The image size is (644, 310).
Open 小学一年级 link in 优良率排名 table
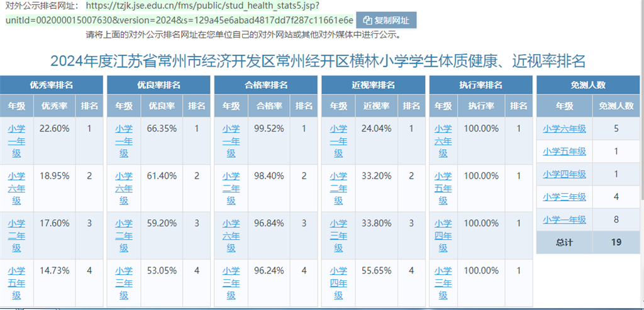pos(124,141)
